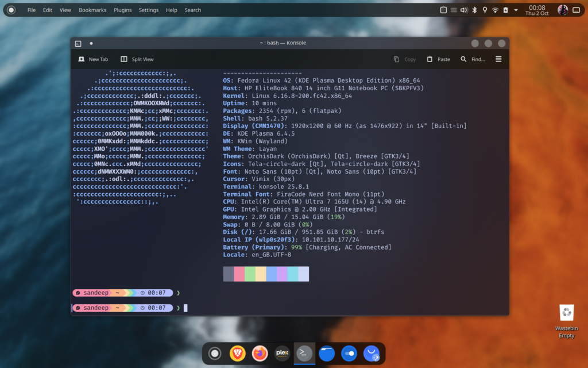Expand hidden system tray icons arrow

pyautogui.click(x=516, y=10)
